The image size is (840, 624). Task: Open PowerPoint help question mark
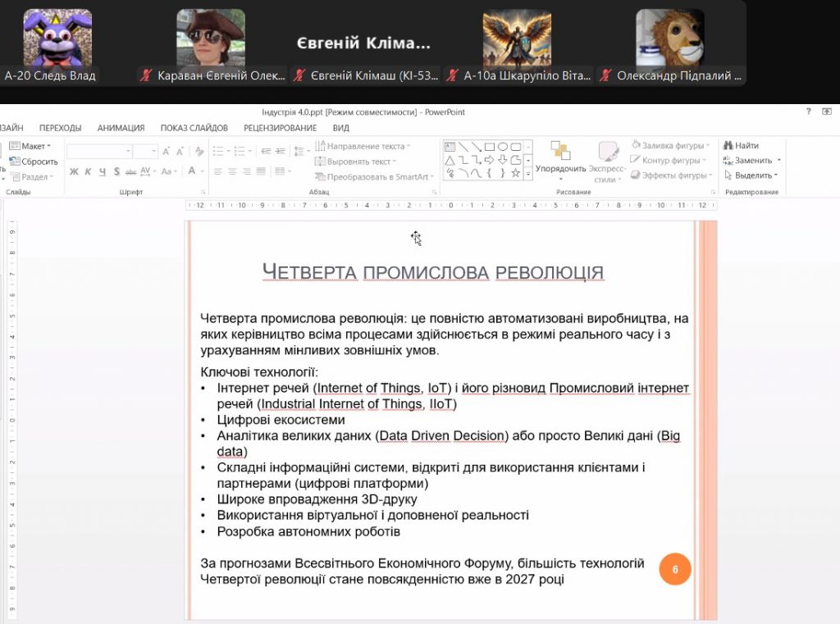click(x=808, y=112)
